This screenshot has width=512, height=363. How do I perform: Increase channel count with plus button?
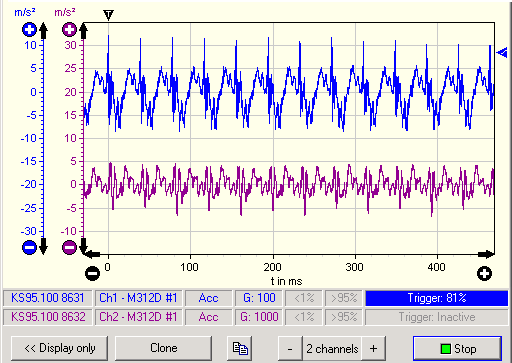(x=374, y=349)
